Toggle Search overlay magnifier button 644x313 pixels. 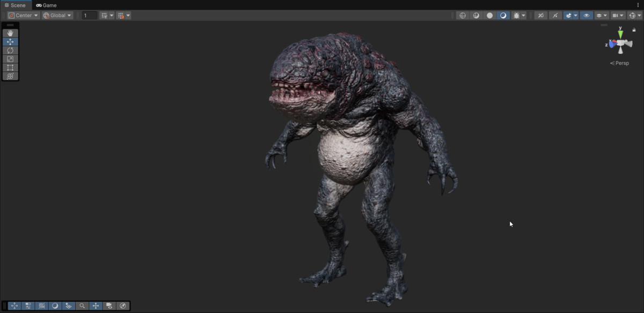click(x=82, y=306)
